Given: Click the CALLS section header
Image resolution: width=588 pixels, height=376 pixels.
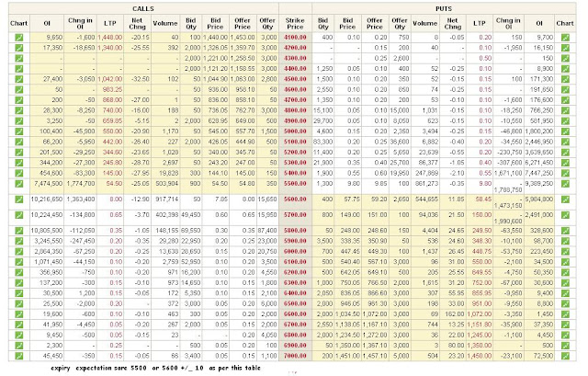Looking at the screenshot, I should click(143, 8).
